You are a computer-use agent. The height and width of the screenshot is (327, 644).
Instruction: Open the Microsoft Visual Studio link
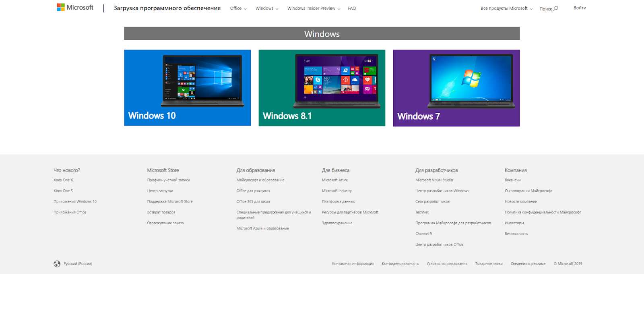tap(434, 180)
